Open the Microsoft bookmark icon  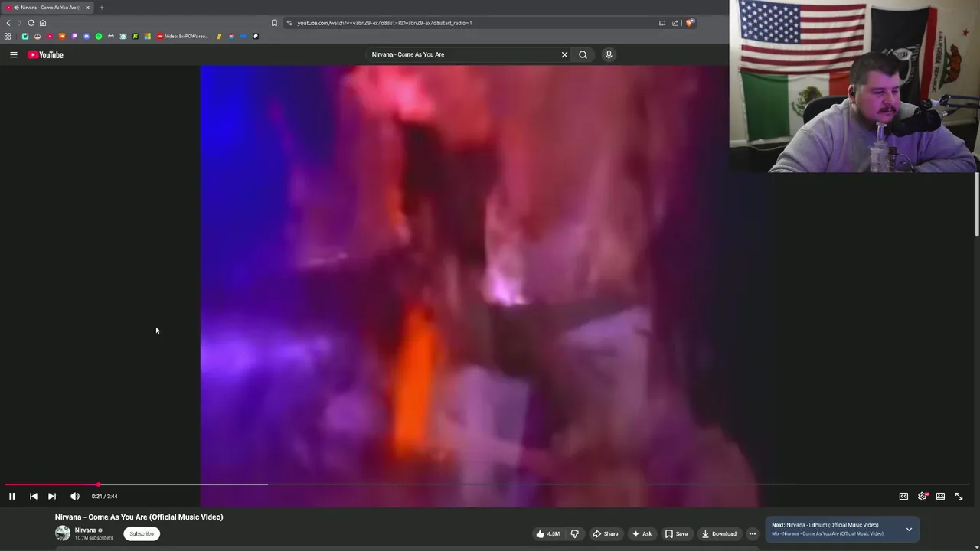148,36
